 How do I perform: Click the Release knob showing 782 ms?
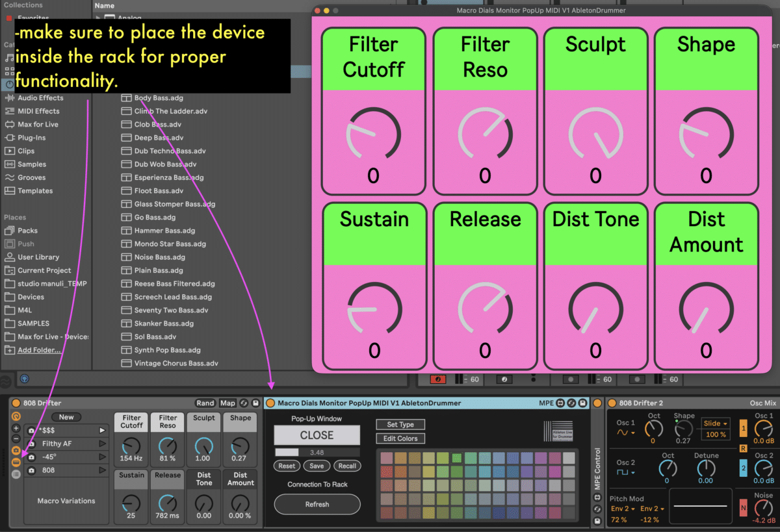168,503
